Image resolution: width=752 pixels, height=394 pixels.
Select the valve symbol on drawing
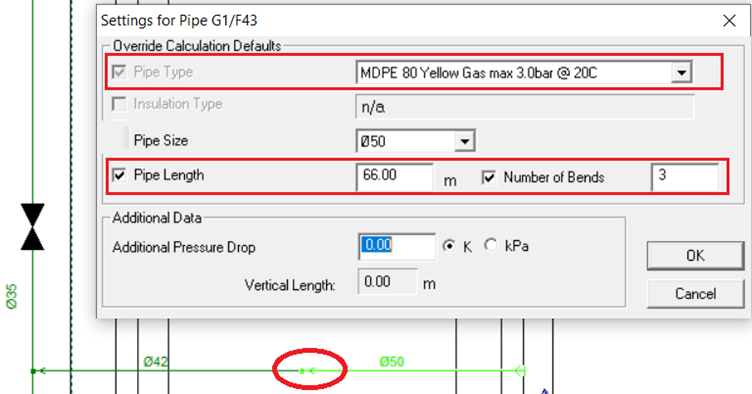32,227
